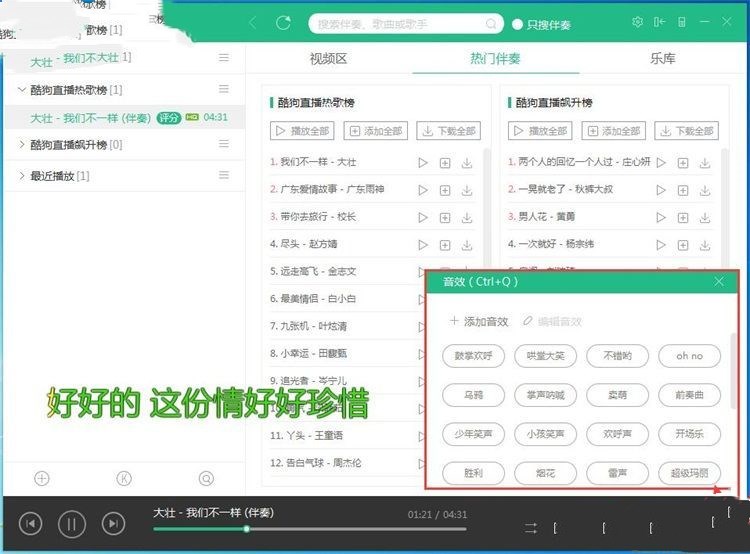Select playing song 大壮 - 我们不一样 (伴奏)
The image size is (750, 554).
click(x=124, y=118)
